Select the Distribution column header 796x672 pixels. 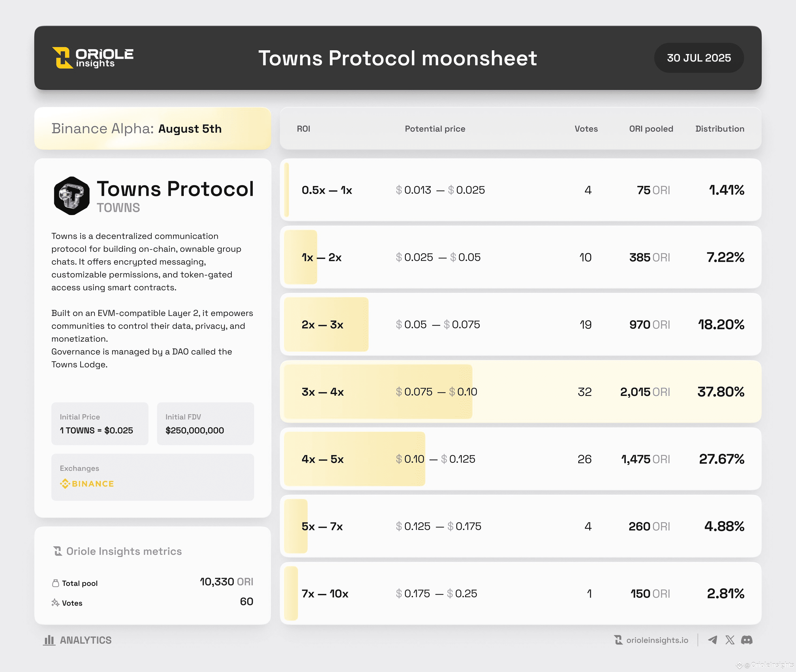tap(720, 129)
